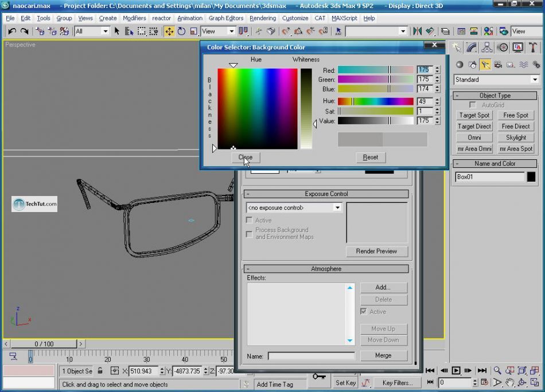Click the Target Spot light button

tap(474, 115)
